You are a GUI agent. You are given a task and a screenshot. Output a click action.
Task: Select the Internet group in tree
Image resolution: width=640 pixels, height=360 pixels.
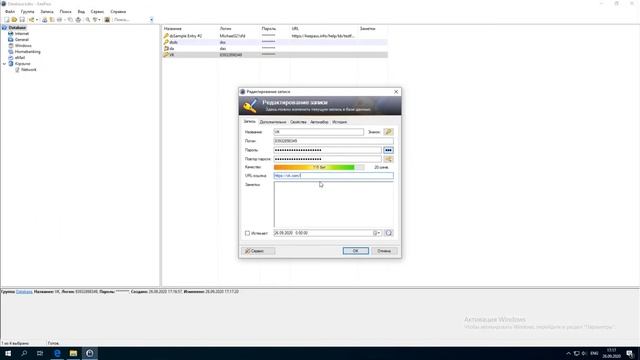tap(22, 33)
